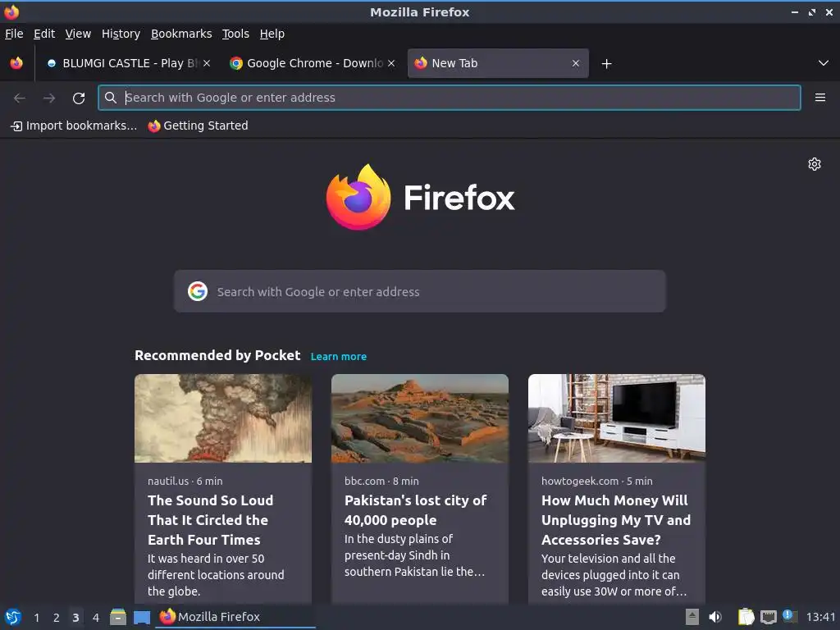Click 'Recommended by Pocket' heading
This screenshot has height=630, width=840.
click(x=217, y=356)
